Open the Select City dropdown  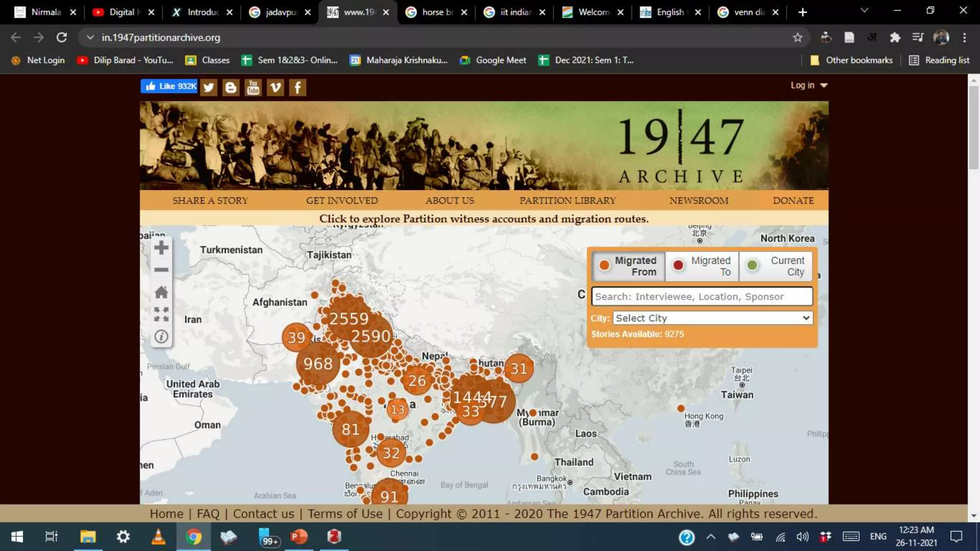713,318
